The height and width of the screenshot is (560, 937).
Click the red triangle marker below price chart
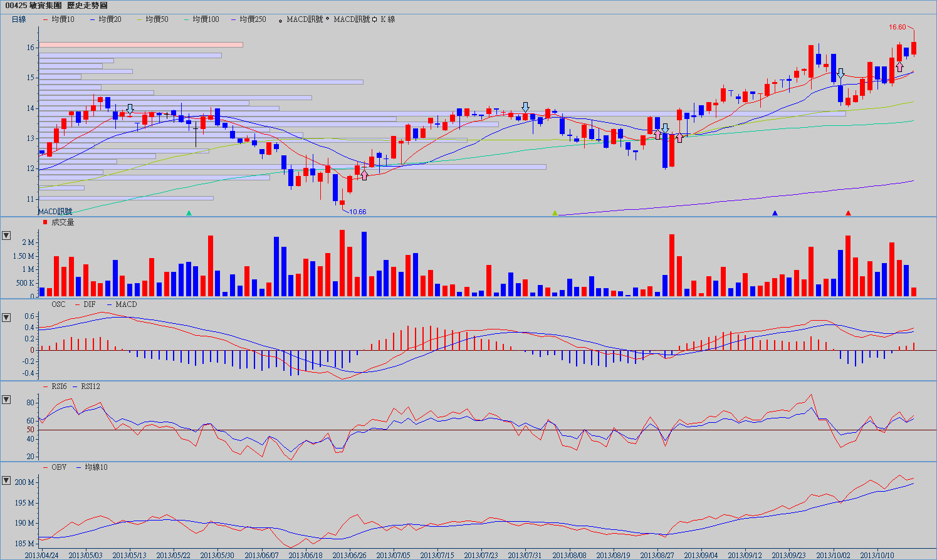click(x=848, y=214)
